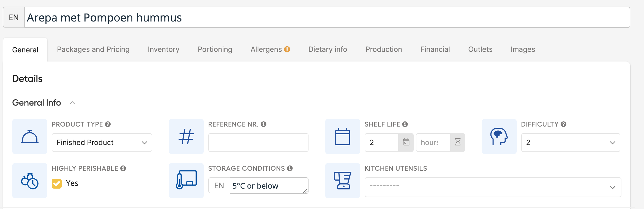
Task: Click the Reference Nr. info icon
Action: pyautogui.click(x=264, y=124)
